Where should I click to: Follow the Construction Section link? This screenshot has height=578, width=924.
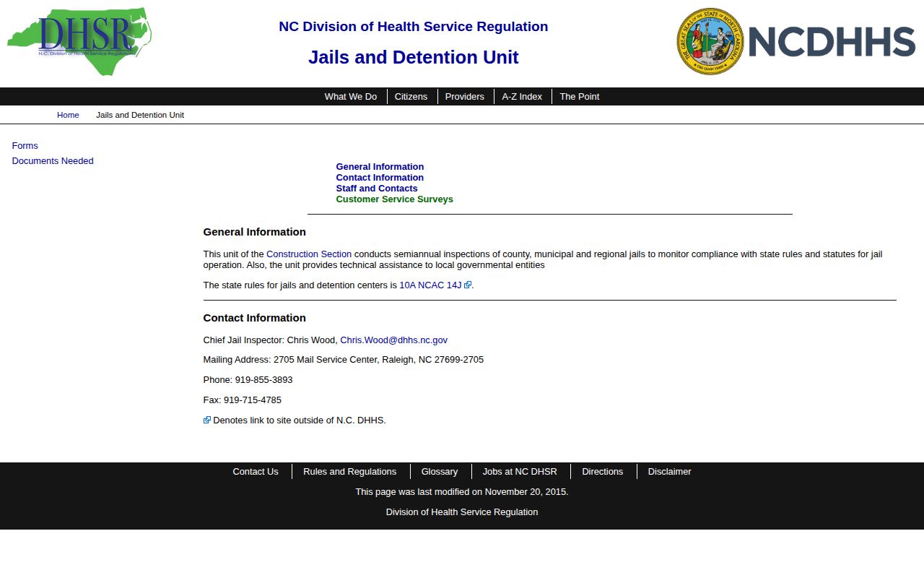(309, 254)
